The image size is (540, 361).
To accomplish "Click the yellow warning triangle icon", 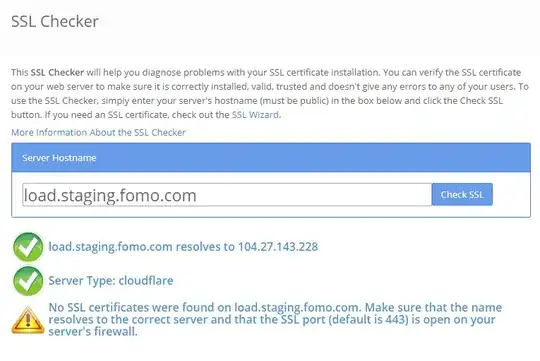I will (x=28, y=320).
